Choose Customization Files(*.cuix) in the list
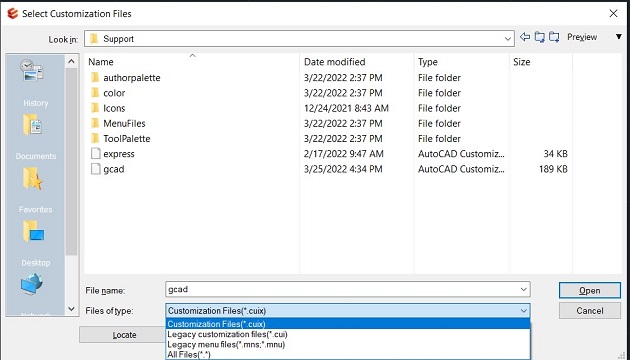 click(348, 324)
